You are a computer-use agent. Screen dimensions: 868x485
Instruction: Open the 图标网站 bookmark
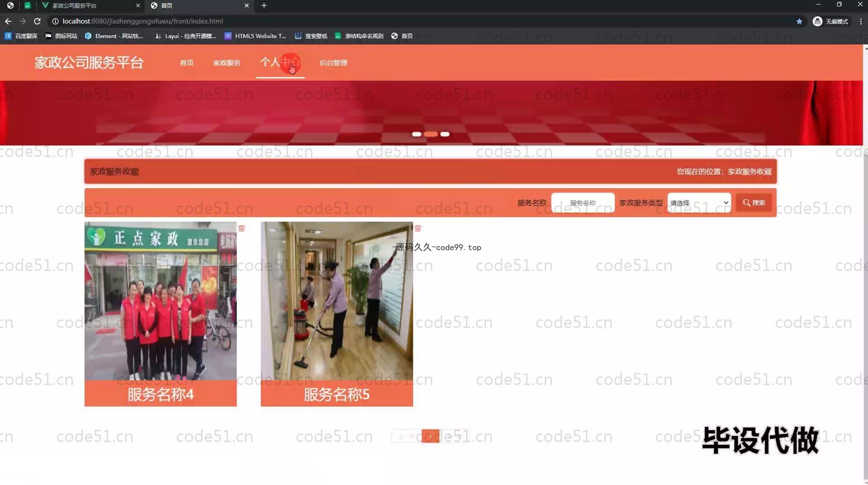tap(61, 36)
